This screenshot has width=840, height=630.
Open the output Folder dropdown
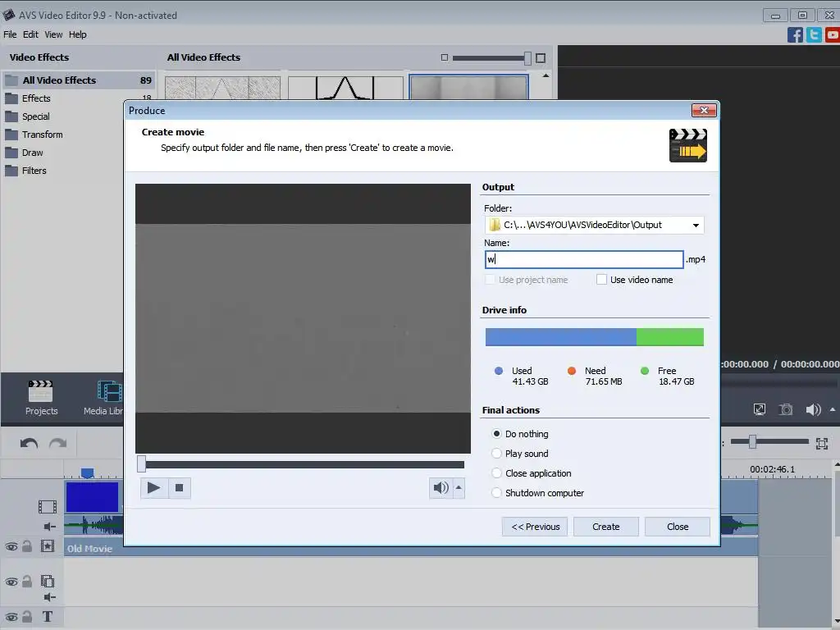(x=696, y=225)
